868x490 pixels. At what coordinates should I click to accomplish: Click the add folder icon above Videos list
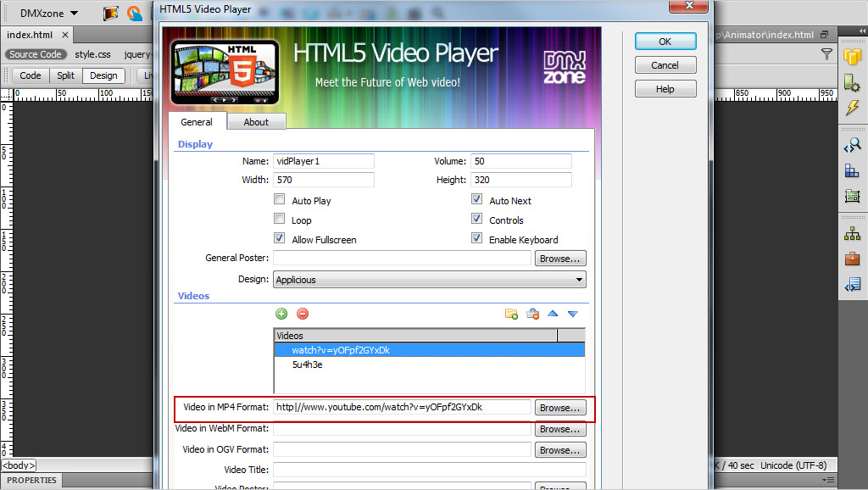tap(511, 314)
